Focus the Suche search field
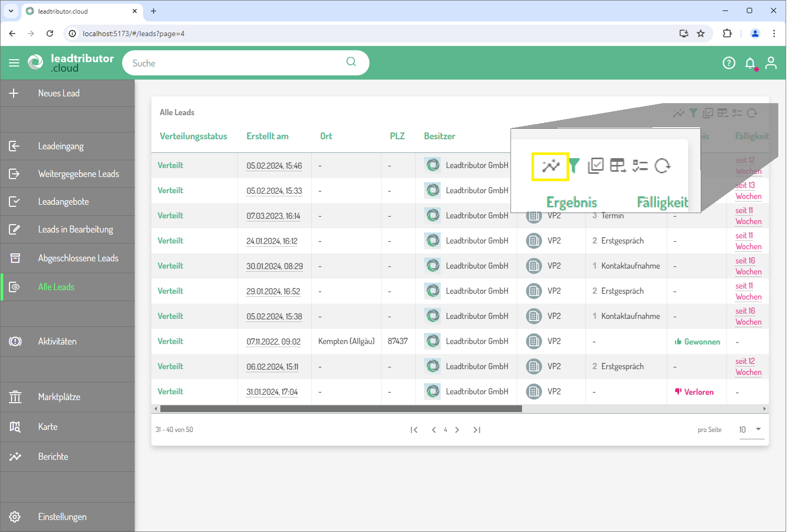This screenshot has width=805, height=532. [236, 63]
